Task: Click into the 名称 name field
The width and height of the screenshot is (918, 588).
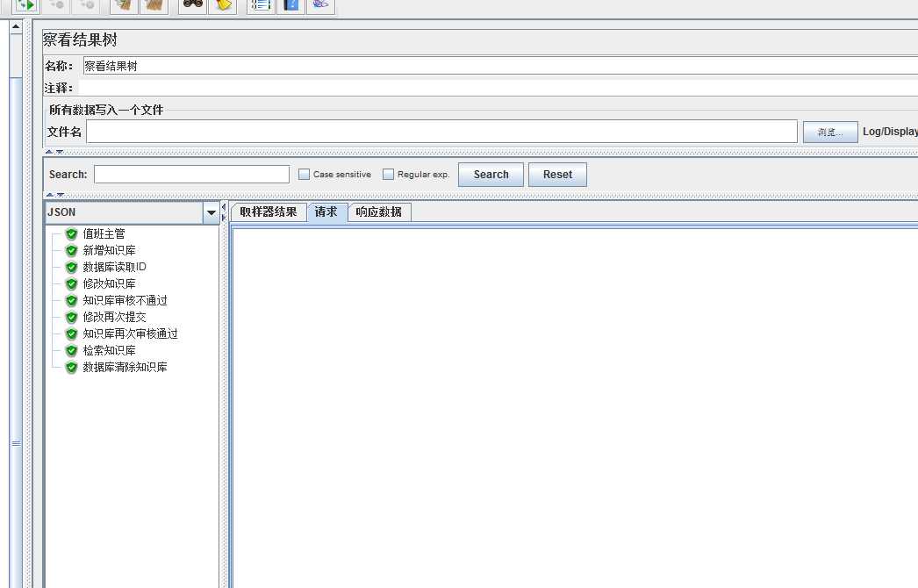Action: [500, 66]
